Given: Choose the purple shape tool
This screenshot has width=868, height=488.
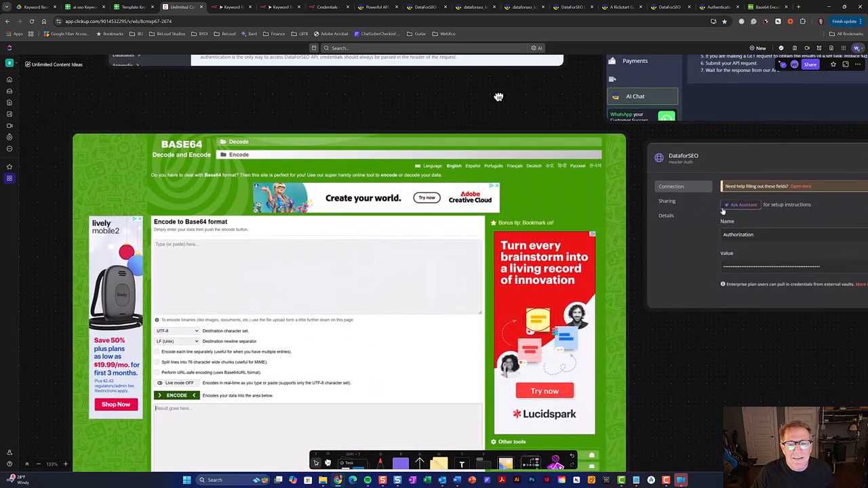Looking at the screenshot, I should pyautogui.click(x=401, y=464).
